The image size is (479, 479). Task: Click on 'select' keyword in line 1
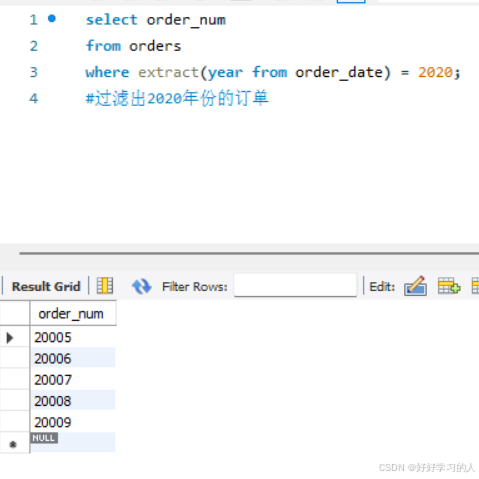pos(112,20)
